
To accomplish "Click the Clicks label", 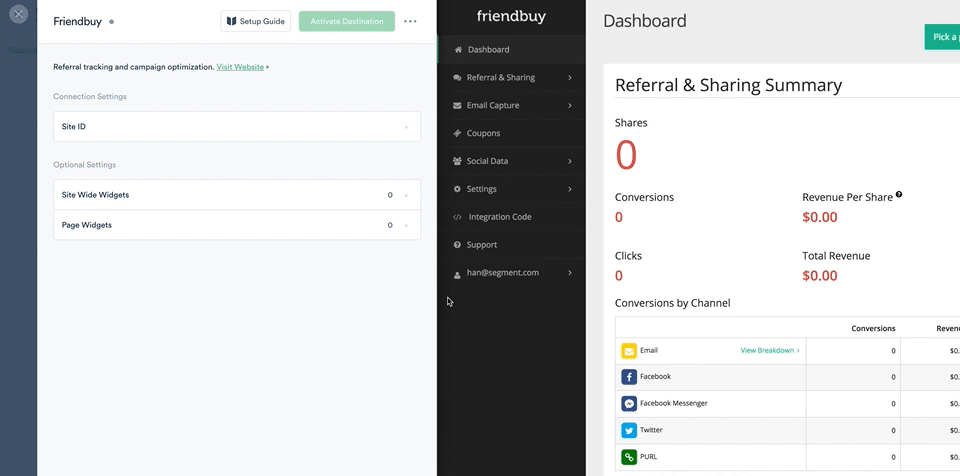I will pyautogui.click(x=628, y=255).
